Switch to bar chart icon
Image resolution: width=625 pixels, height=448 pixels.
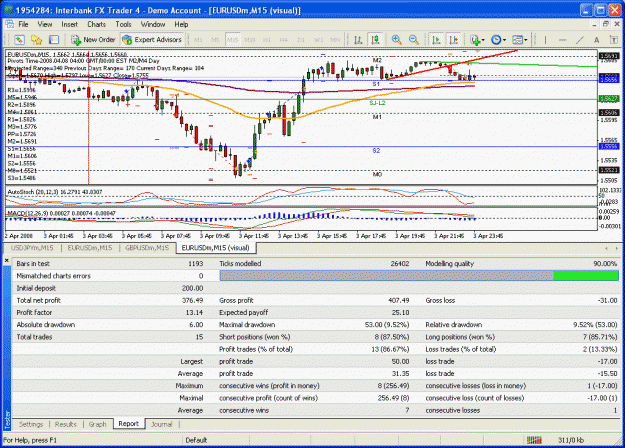point(358,39)
